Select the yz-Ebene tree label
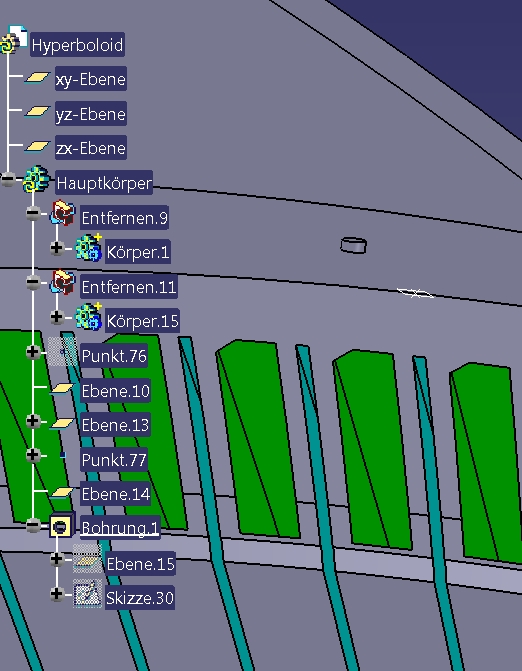This screenshot has width=522, height=671. pyautogui.click(x=91, y=113)
